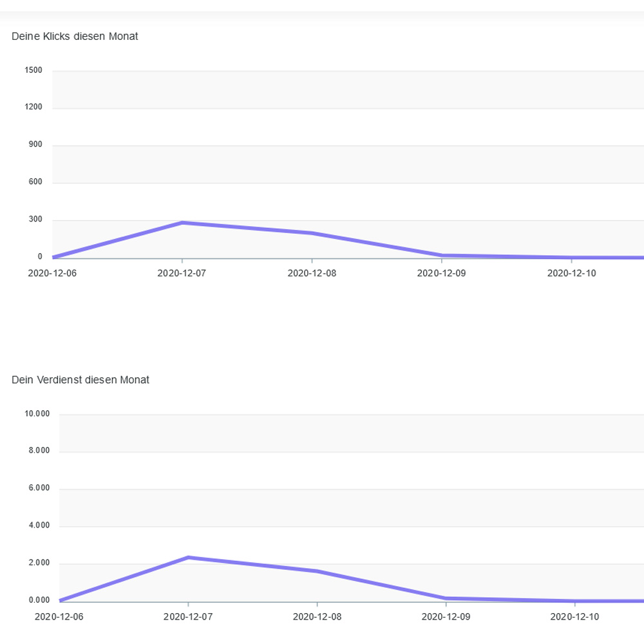The height and width of the screenshot is (644, 644).
Task: Select the earnings data point for 2020-12-08
Action: [x=317, y=571]
